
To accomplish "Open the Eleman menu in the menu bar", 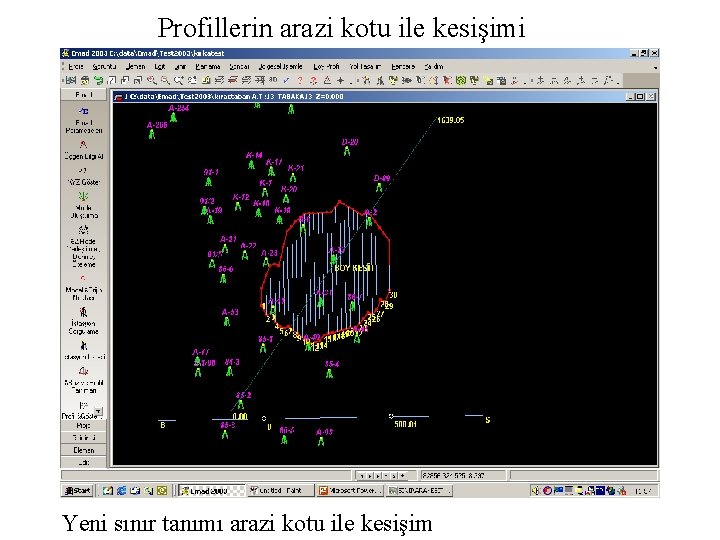I will (135, 67).
